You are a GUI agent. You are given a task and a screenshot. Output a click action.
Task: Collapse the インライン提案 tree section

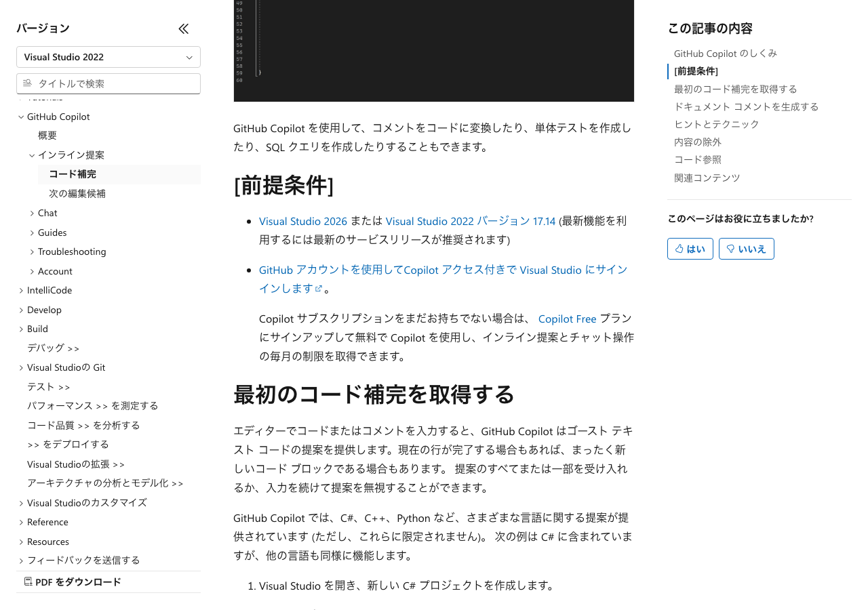[x=32, y=155]
